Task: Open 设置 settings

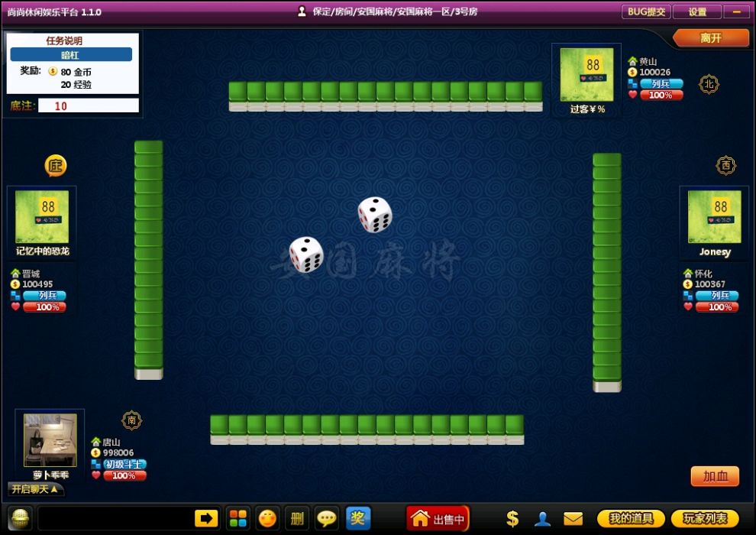Action: point(697,11)
